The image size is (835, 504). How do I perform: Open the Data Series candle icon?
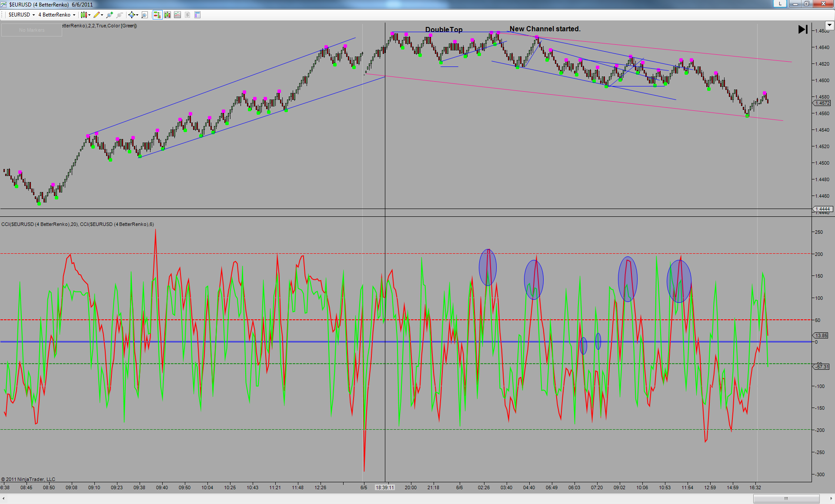(167, 15)
